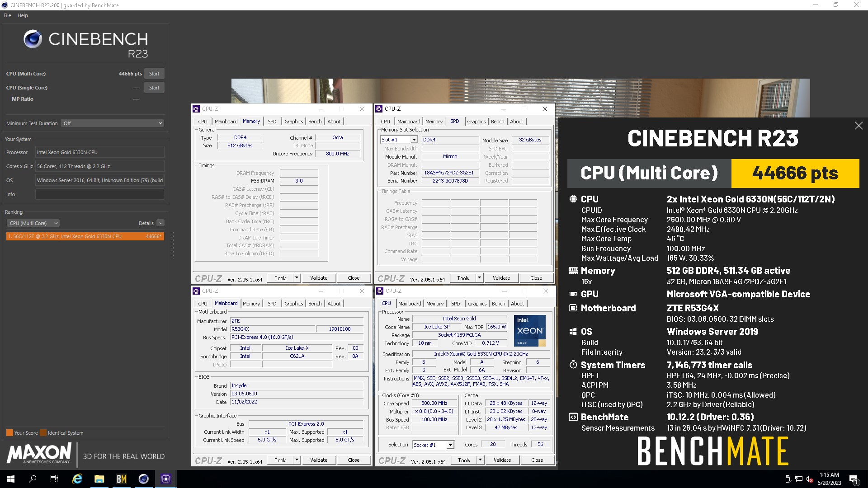Open Tools dropdown arrow in Memory window

pyautogui.click(x=297, y=278)
